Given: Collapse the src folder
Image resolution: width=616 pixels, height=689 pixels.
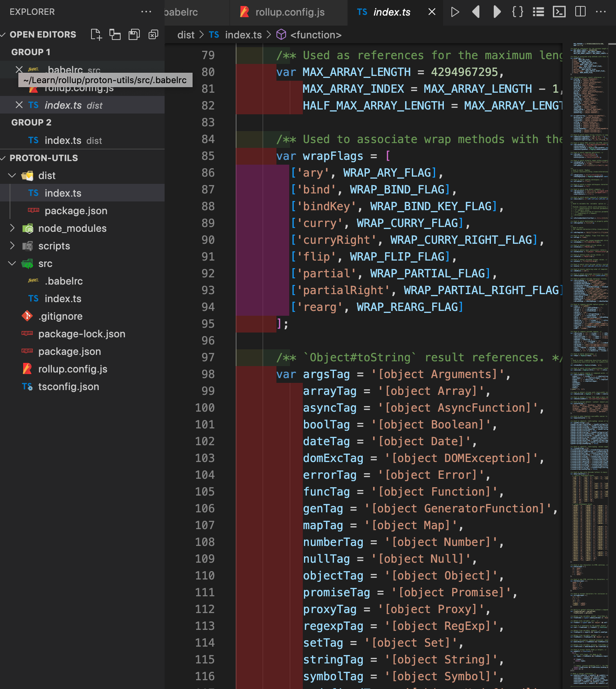Looking at the screenshot, I should coord(12,263).
